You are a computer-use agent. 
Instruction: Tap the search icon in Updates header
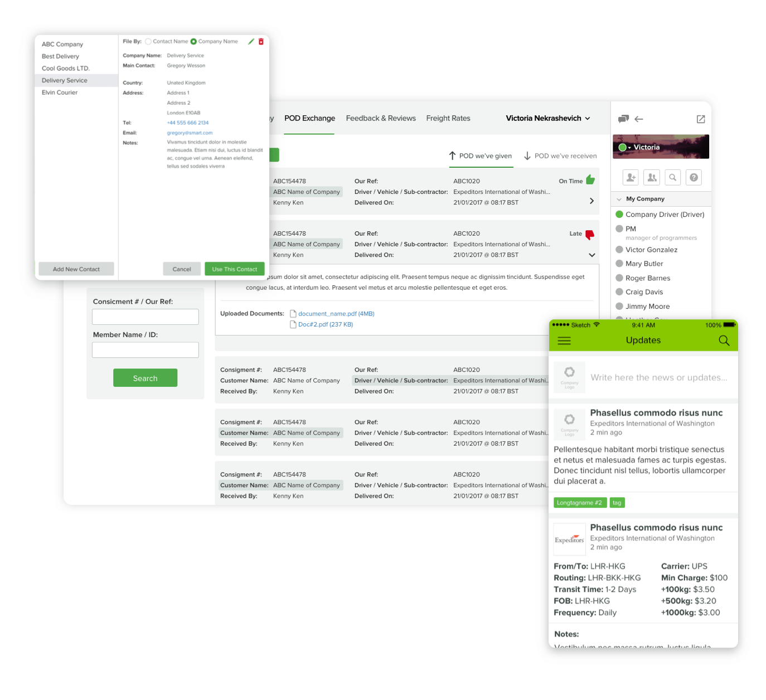coord(724,341)
